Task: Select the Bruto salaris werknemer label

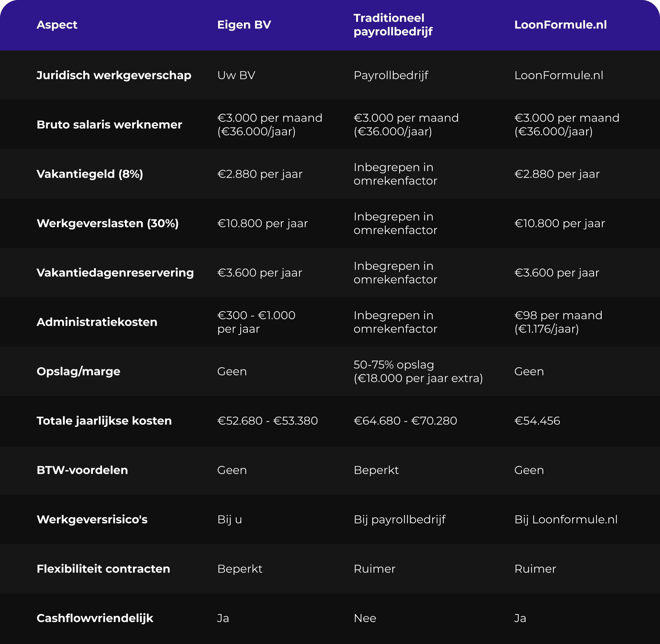Action: [109, 125]
